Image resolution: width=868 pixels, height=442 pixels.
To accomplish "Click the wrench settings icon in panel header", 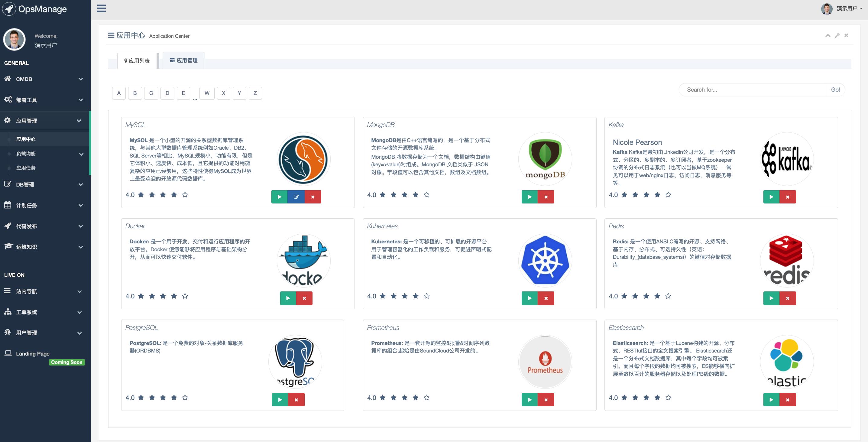I will click(837, 35).
